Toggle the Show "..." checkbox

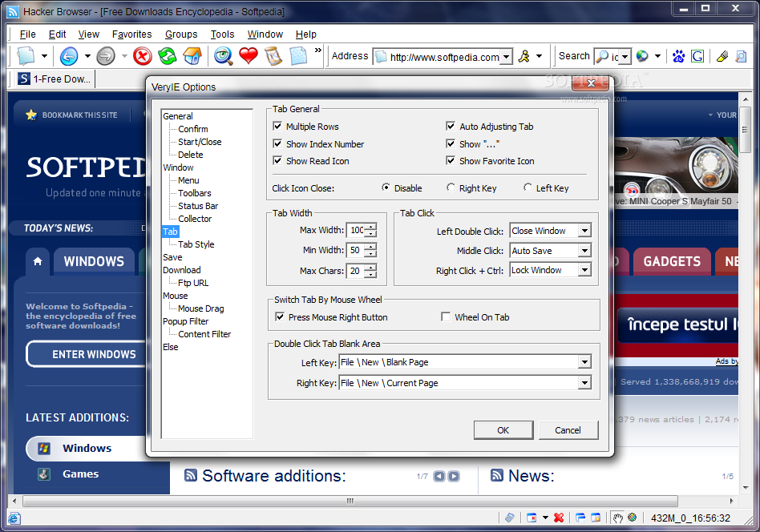tap(451, 144)
